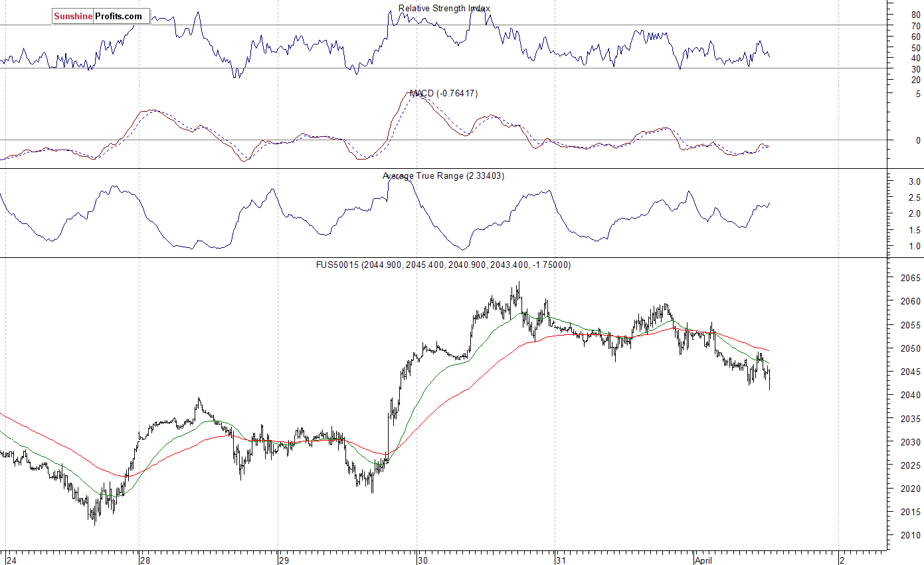Click the 1.0 label on ATR axis

[914, 246]
